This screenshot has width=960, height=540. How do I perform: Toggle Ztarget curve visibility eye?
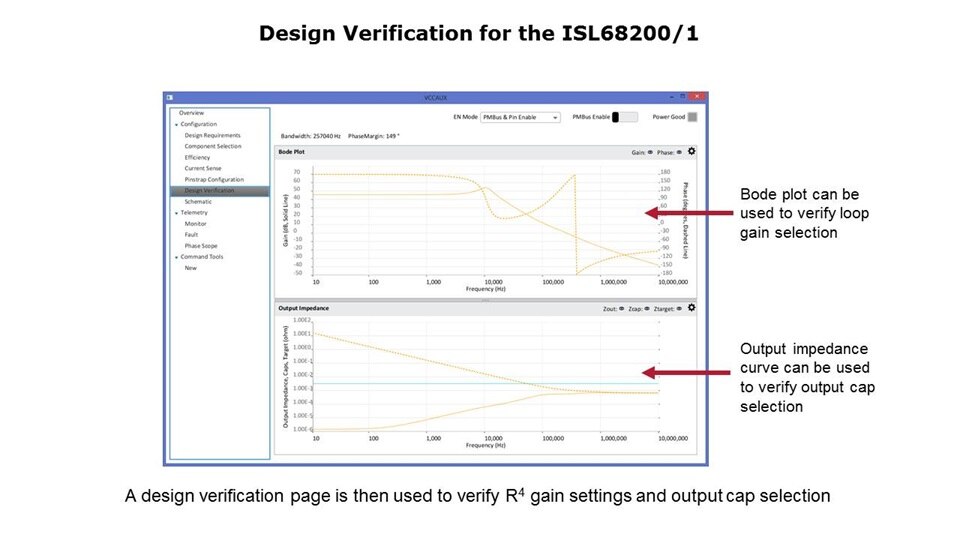coord(679,309)
